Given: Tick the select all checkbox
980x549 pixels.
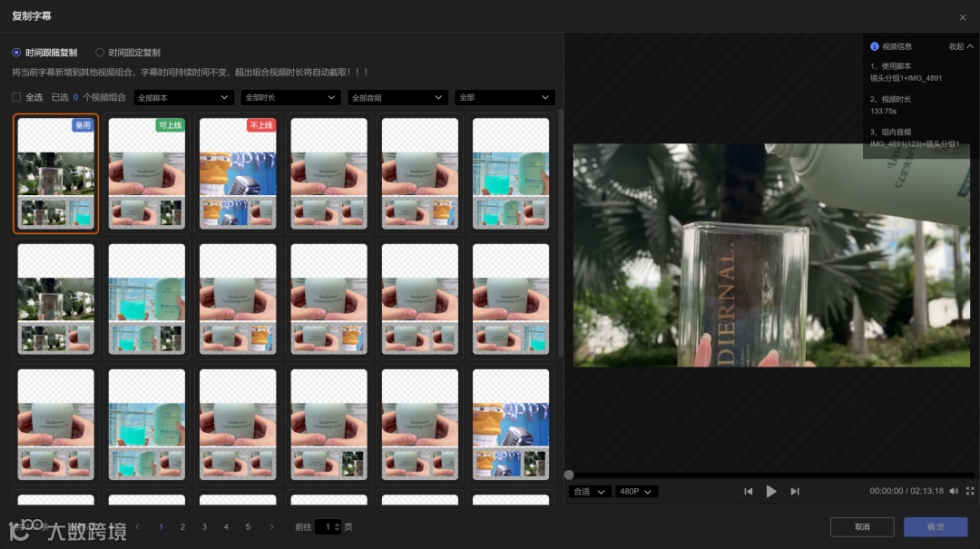Looking at the screenshot, I should [16, 97].
